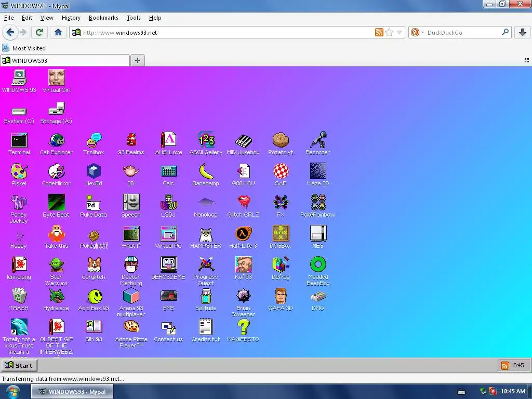Open the Bookmarks menu
This screenshot has width=532, height=399.
[x=103, y=18]
